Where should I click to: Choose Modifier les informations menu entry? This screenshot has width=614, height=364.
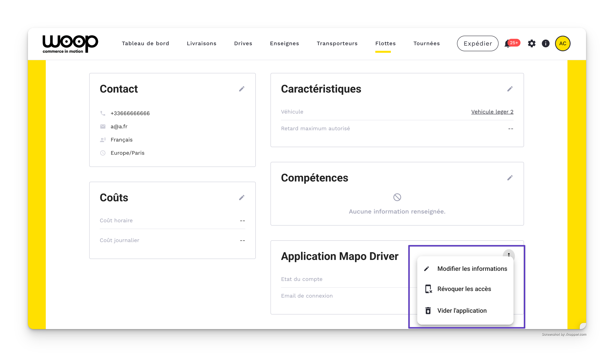(465, 269)
